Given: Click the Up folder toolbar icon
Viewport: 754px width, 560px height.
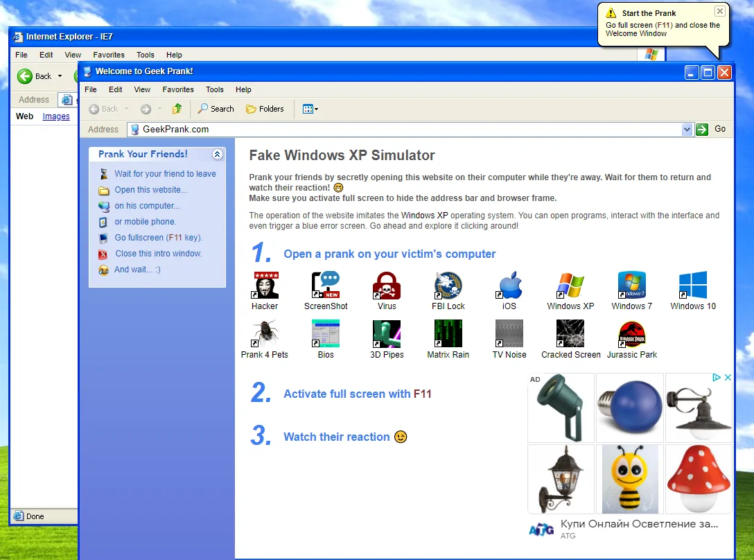Looking at the screenshot, I should [x=177, y=109].
